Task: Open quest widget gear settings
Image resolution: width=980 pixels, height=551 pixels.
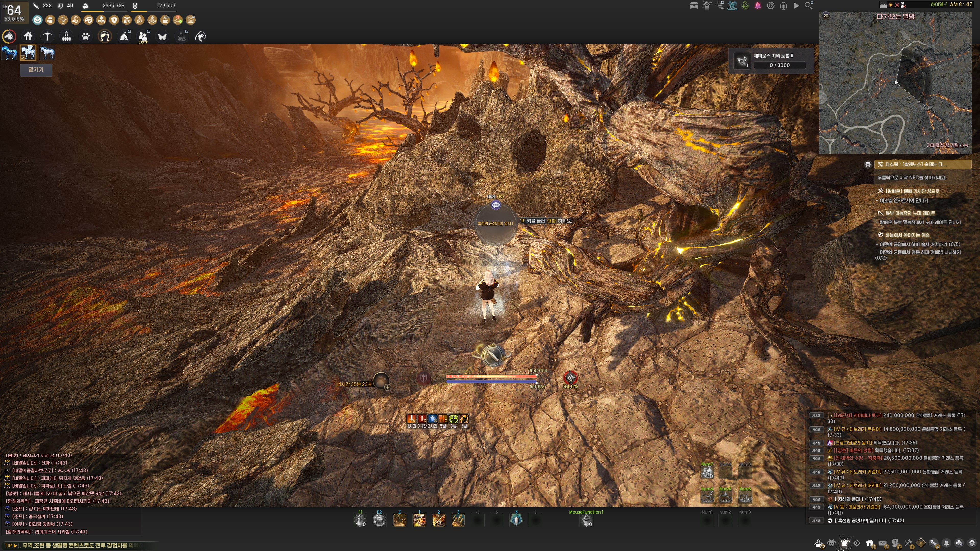Action: coord(868,164)
